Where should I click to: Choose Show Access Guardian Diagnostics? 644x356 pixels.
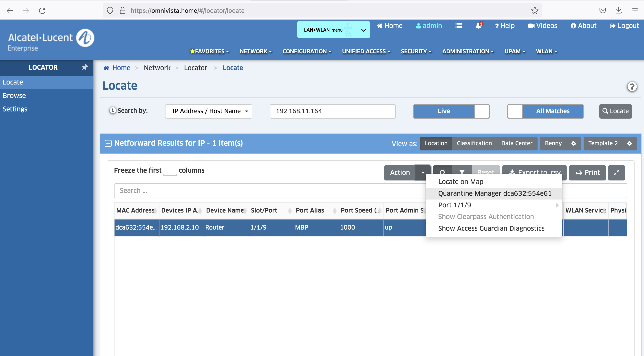tap(491, 228)
